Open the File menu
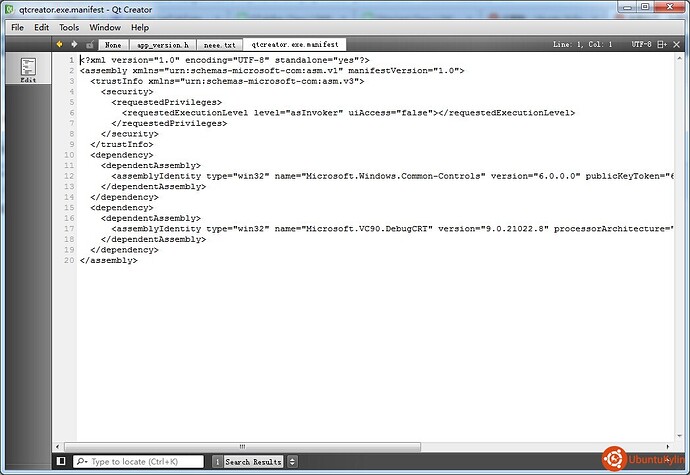Screen dimensions: 690x475 (17, 27)
